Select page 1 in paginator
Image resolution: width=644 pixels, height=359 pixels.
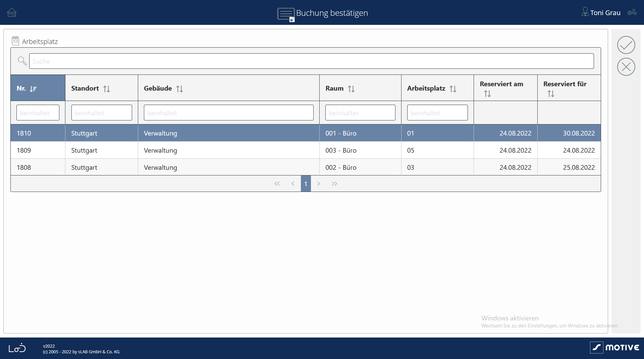pyautogui.click(x=306, y=184)
